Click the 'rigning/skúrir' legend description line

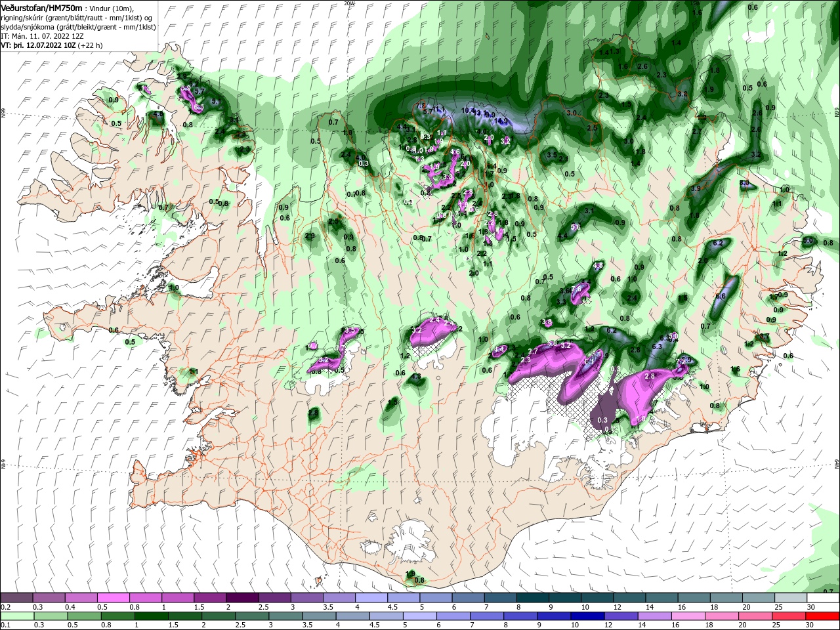click(x=76, y=17)
